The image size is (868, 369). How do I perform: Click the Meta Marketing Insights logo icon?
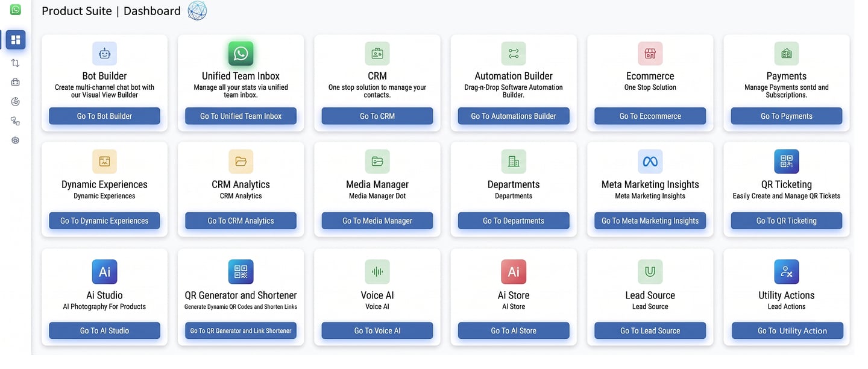tap(650, 162)
